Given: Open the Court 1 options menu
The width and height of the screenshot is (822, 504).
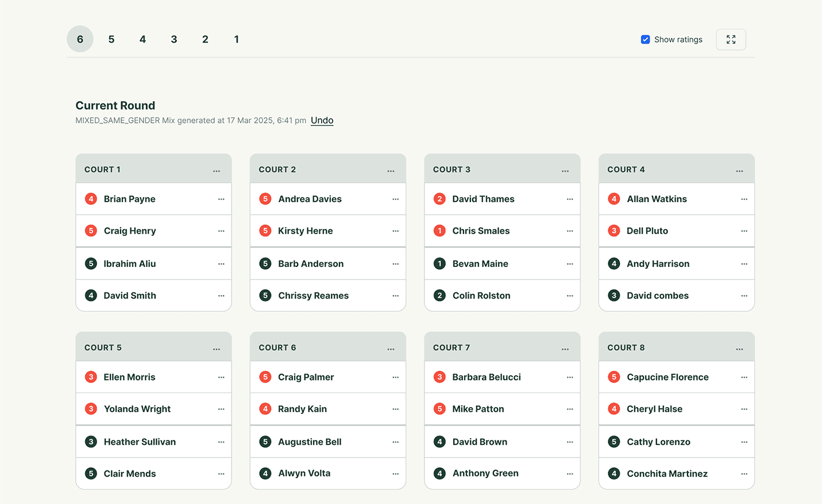Looking at the screenshot, I should [217, 170].
